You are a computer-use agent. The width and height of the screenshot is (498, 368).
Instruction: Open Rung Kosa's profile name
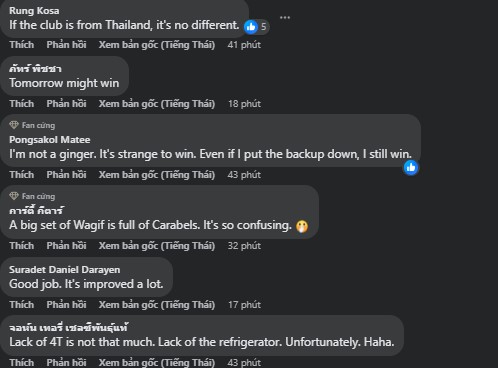[34, 11]
